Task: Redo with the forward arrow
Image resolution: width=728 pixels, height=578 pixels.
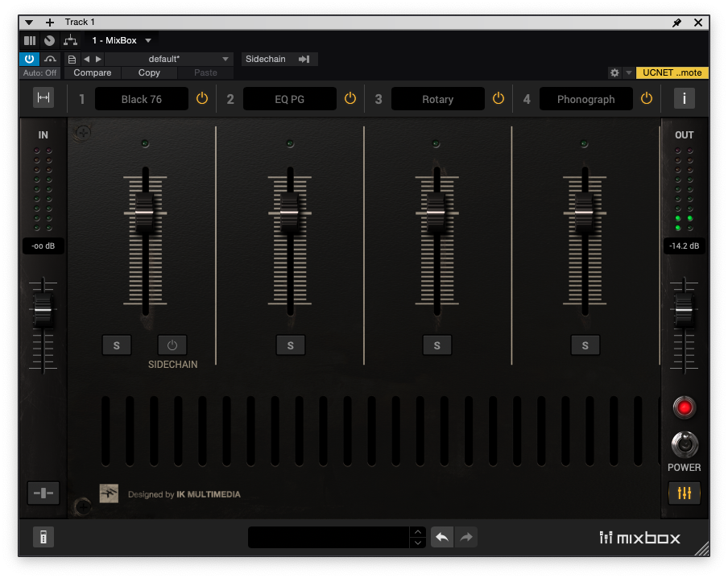Action: pyautogui.click(x=466, y=537)
